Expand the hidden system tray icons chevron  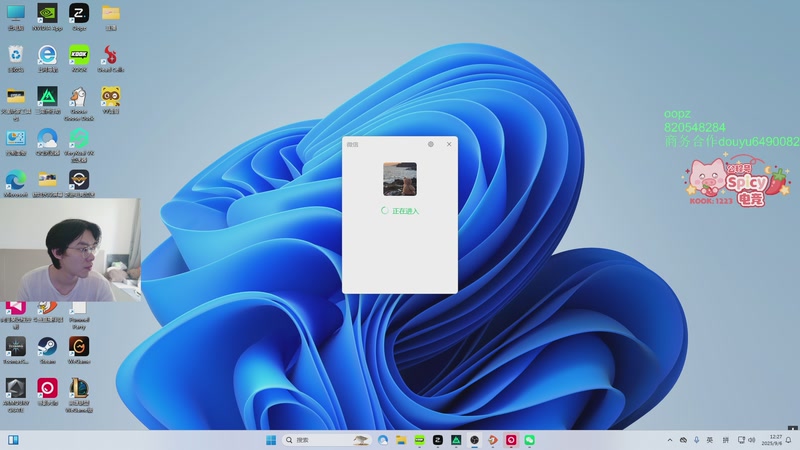click(670, 440)
